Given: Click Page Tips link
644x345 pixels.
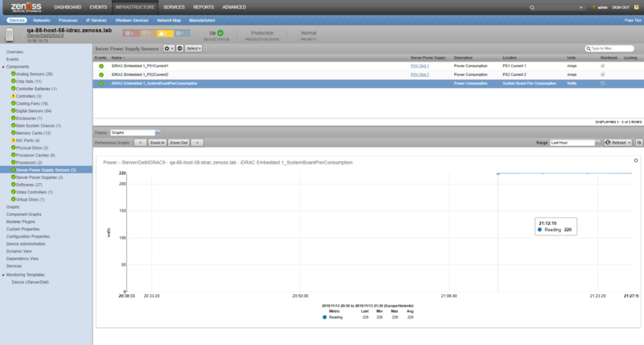Looking at the screenshot, I should (633, 20).
